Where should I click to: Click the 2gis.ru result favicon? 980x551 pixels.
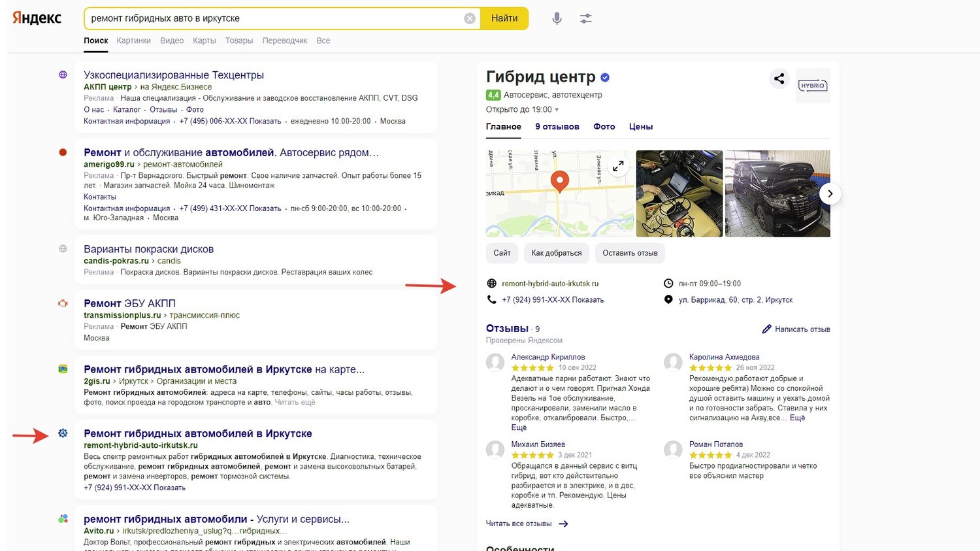pos(63,369)
